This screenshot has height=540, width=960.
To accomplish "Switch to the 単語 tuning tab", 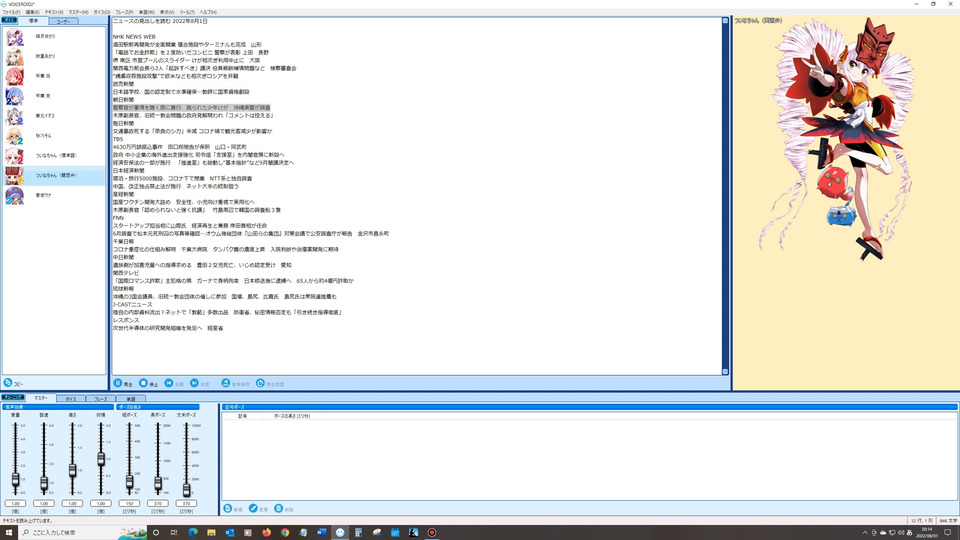I will [x=130, y=399].
